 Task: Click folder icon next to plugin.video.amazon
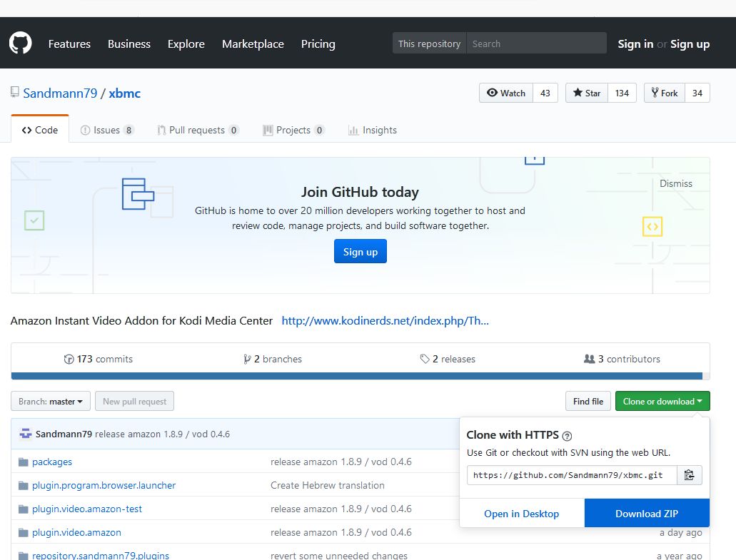24,532
